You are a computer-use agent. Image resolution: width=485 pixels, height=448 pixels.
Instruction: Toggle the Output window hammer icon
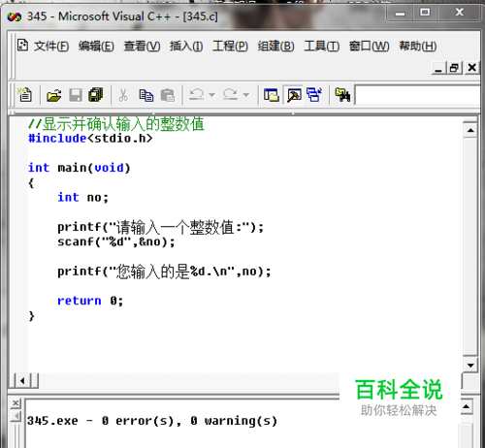[x=294, y=95]
